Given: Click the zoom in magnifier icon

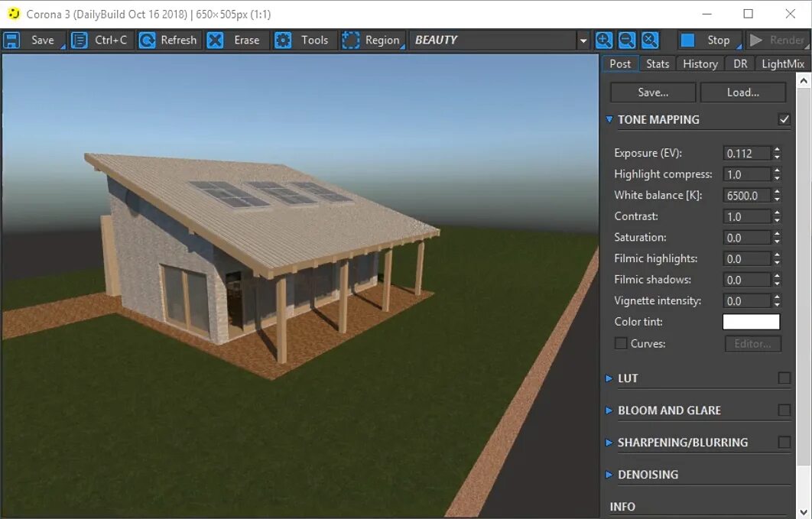Looking at the screenshot, I should [604, 40].
